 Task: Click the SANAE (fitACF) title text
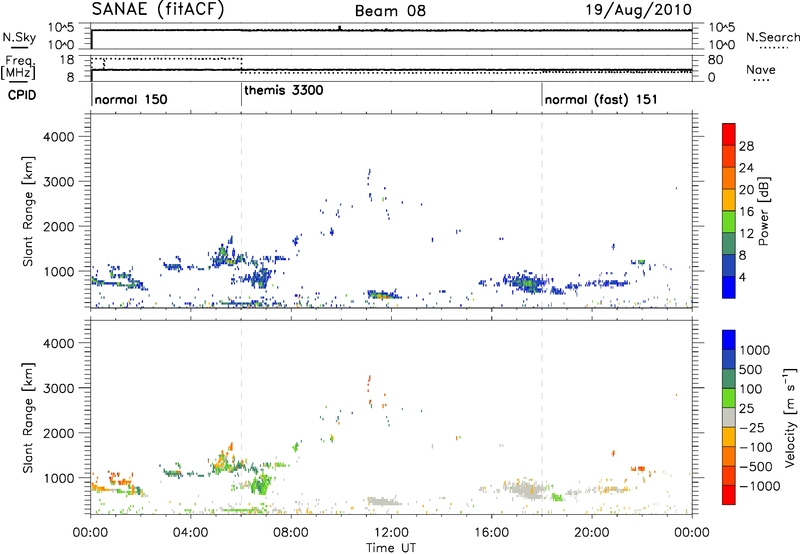pyautogui.click(x=158, y=10)
